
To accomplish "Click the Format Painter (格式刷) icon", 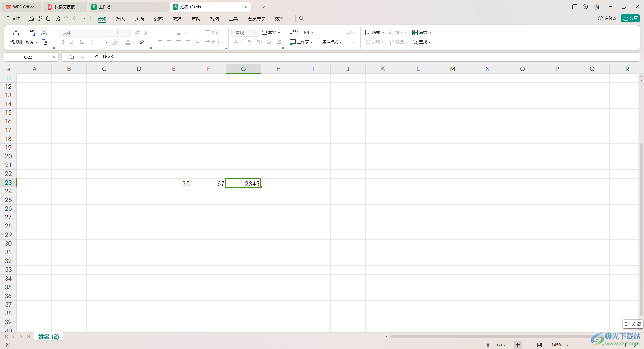I will coord(16,33).
